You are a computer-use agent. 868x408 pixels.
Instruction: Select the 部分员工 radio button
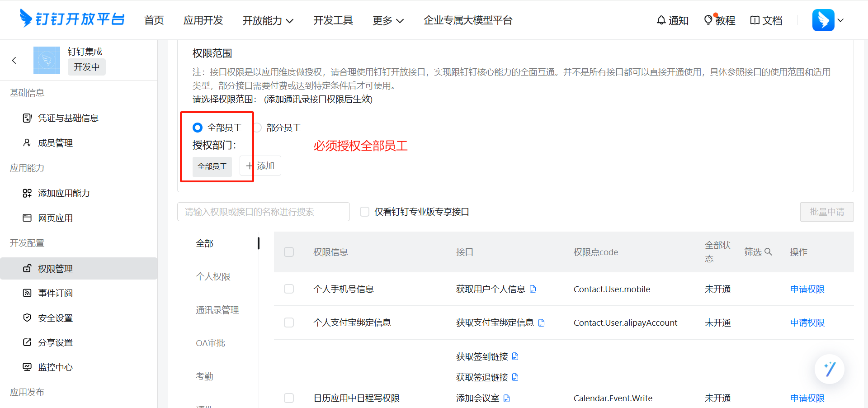[257, 128]
